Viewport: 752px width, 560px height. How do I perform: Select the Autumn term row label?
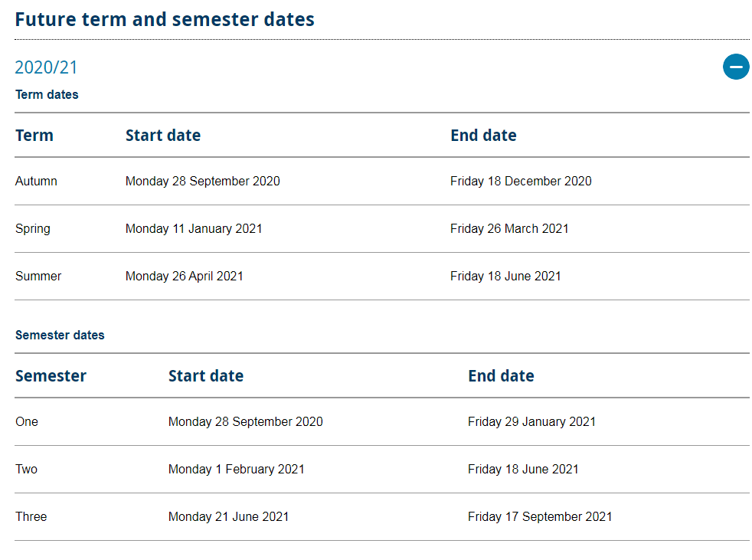tap(36, 182)
